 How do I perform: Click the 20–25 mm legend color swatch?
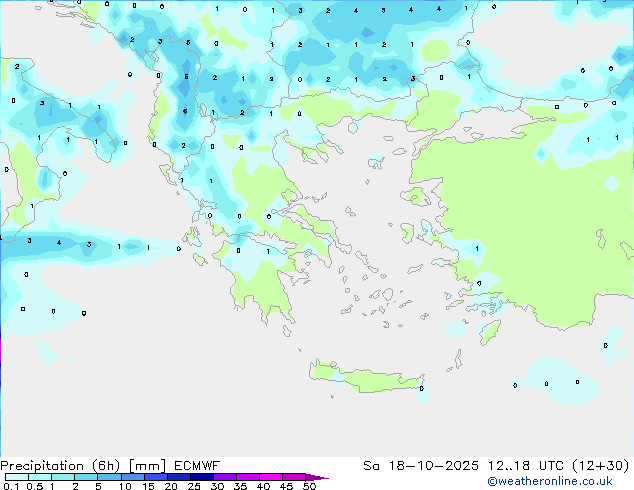click(x=178, y=477)
